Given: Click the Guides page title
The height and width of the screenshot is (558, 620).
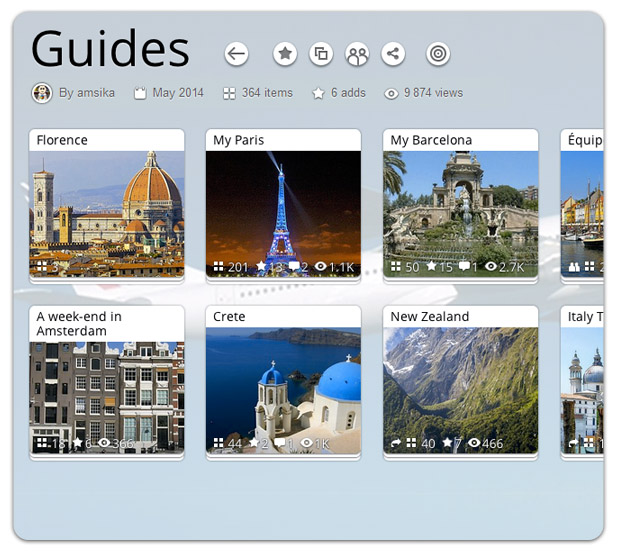Looking at the screenshot, I should [x=110, y=50].
